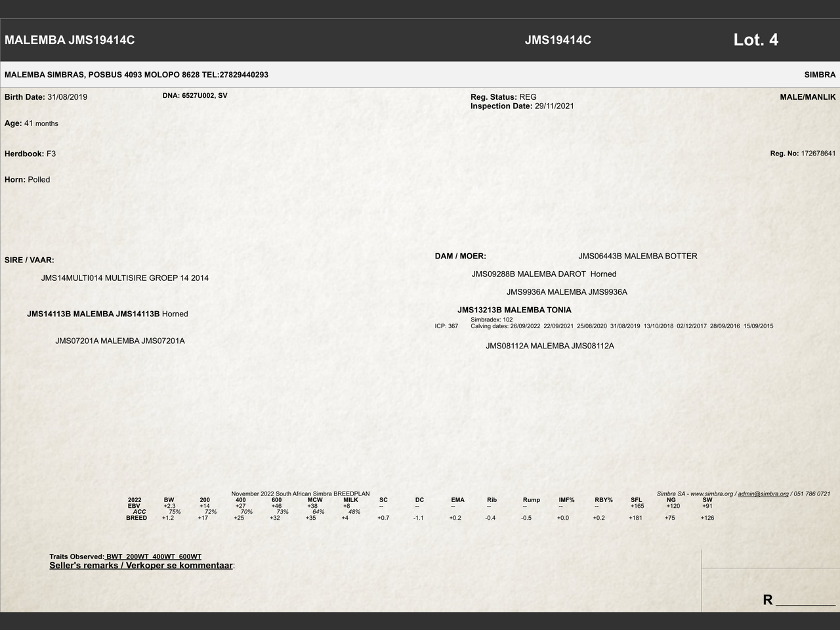Click November 2022 South African Simbra BREEDPLAN caption
Screen dimensions: 840x630
pyautogui.click(x=301, y=493)
